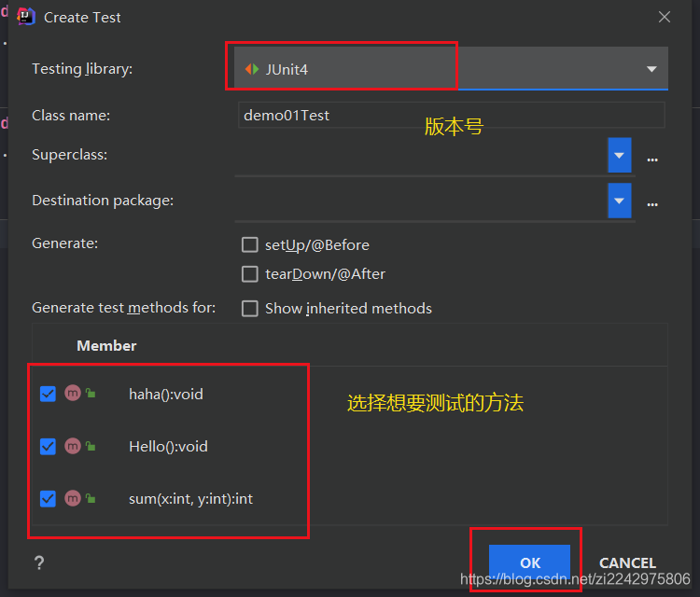This screenshot has height=597, width=700.
Task: Click the green public lock icon for haha()
Action: pos(91,393)
